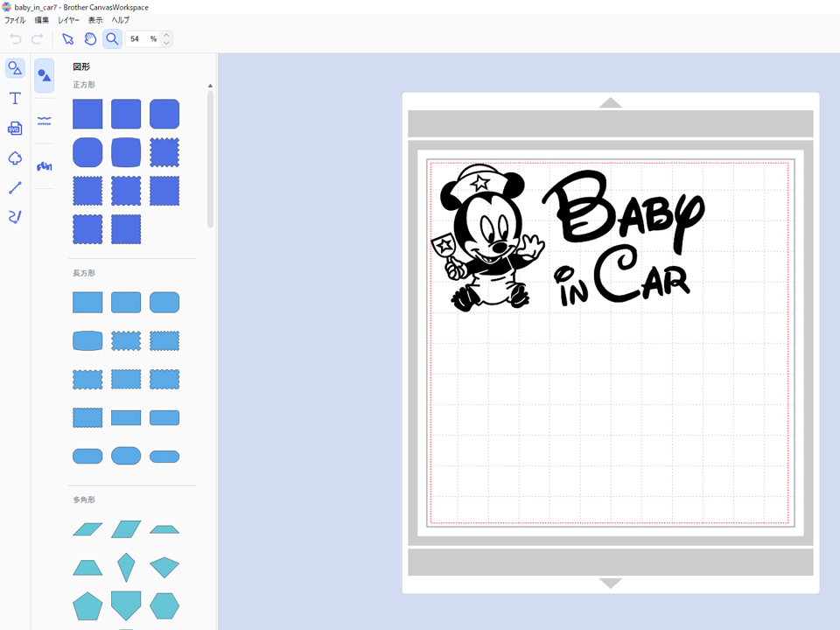
Task: Decrease zoom with the down stepper arrow
Action: (x=166, y=43)
